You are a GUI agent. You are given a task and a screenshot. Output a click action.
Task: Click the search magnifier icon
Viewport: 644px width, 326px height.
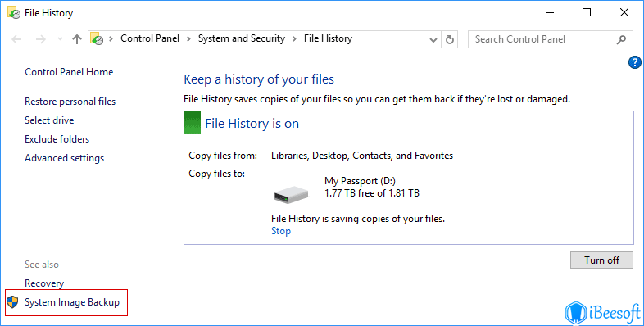621,39
